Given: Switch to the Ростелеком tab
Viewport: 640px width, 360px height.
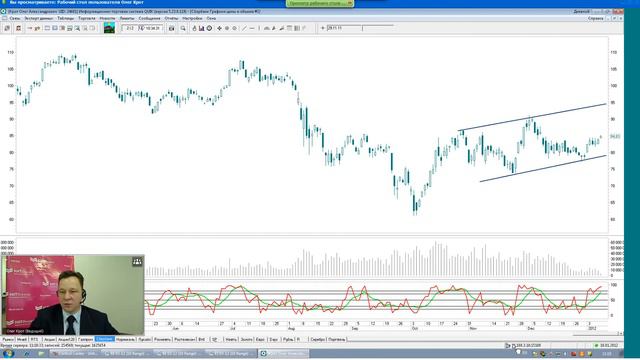Looking at the screenshot, I should (184, 339).
